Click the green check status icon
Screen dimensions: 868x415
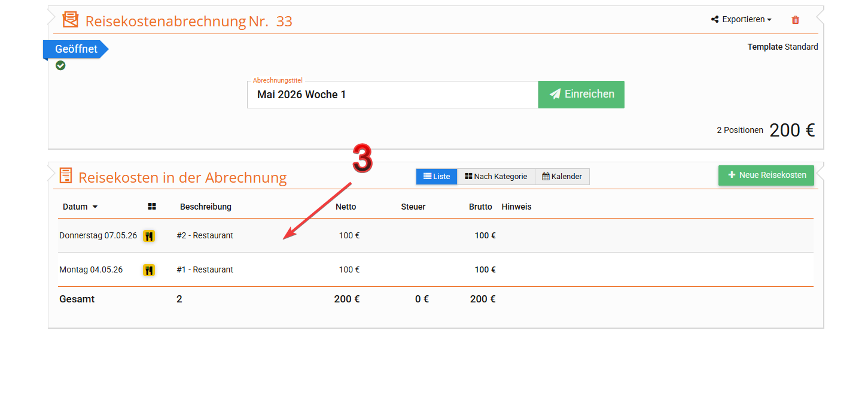coord(60,65)
